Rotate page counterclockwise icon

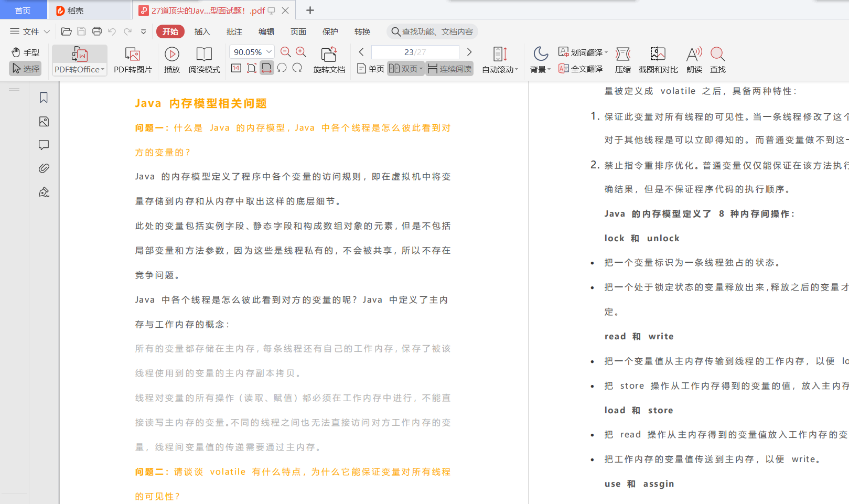282,68
